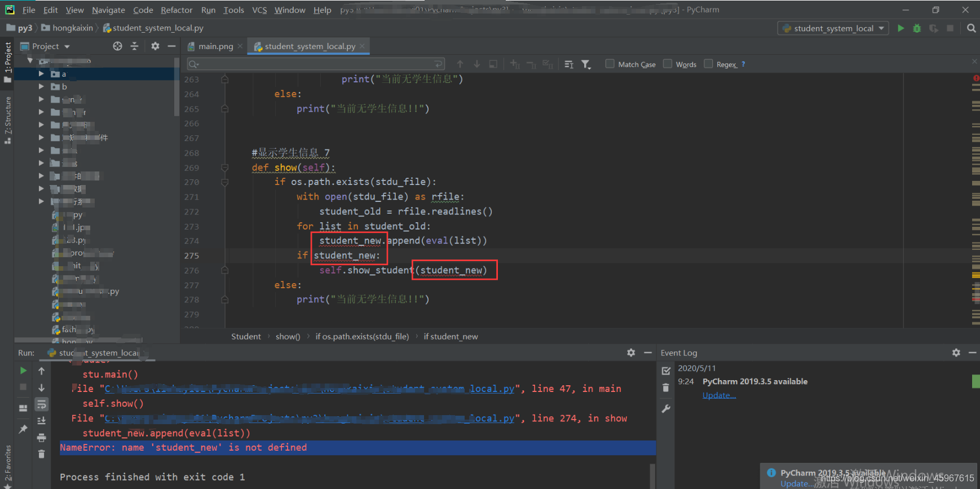Clear Event Log with trash icon
The width and height of the screenshot is (980, 489).
click(x=666, y=387)
